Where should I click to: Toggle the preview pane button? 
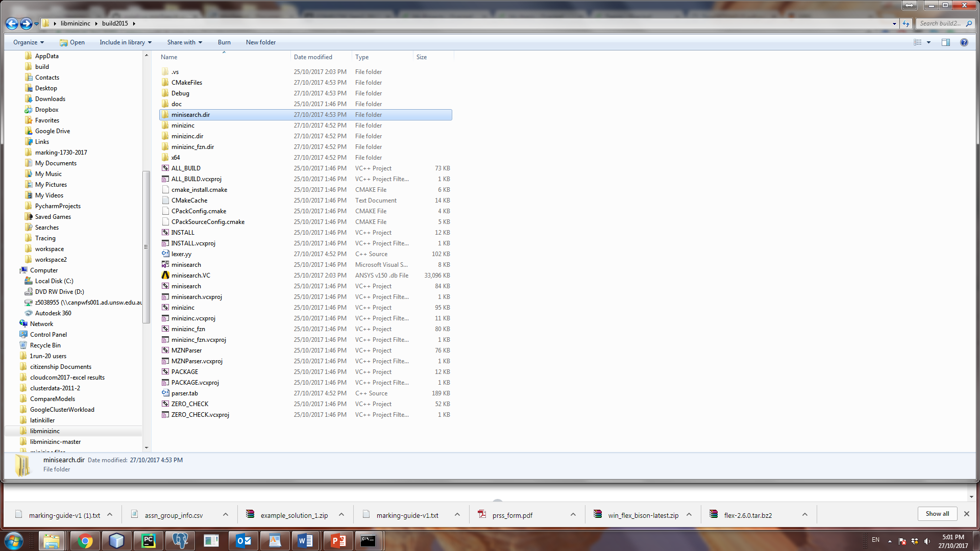(945, 42)
